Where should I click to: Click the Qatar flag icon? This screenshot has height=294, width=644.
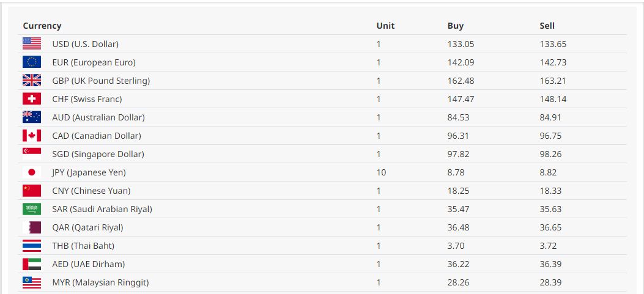pos(32,227)
